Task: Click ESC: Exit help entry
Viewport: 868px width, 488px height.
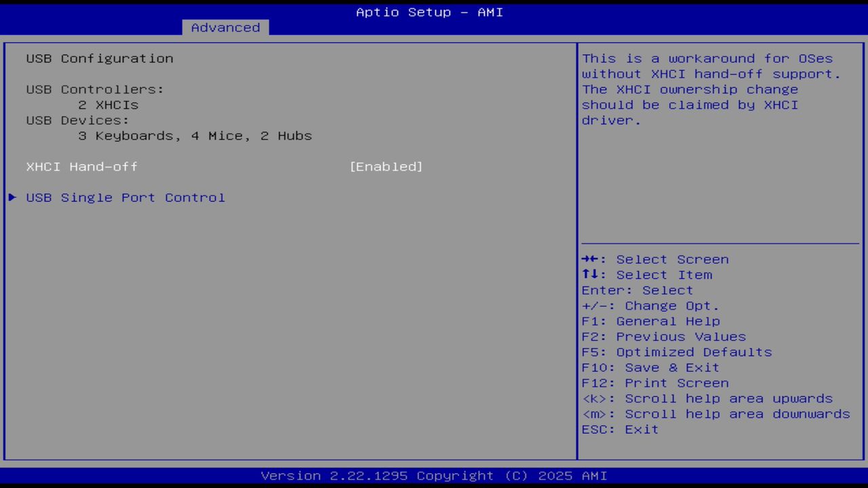Action: [x=619, y=429]
